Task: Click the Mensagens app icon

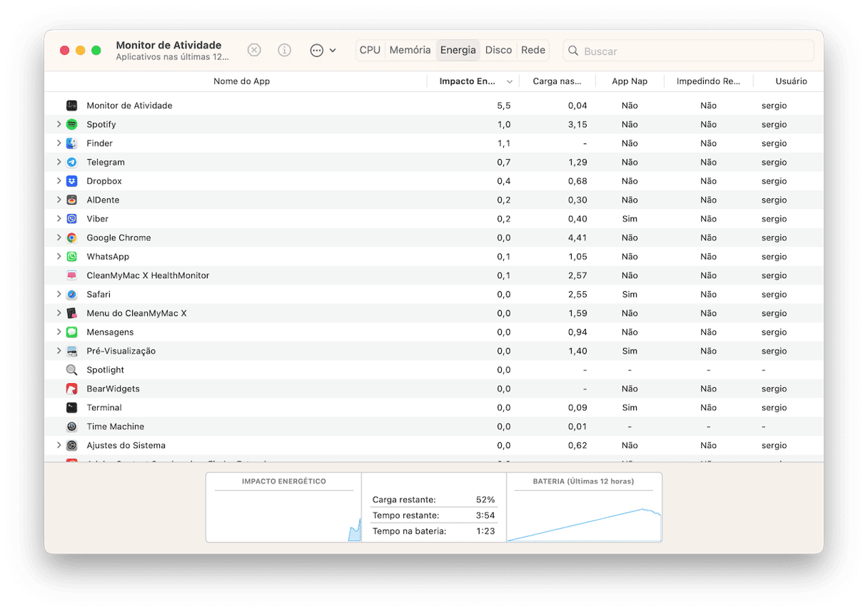Action: click(x=71, y=332)
